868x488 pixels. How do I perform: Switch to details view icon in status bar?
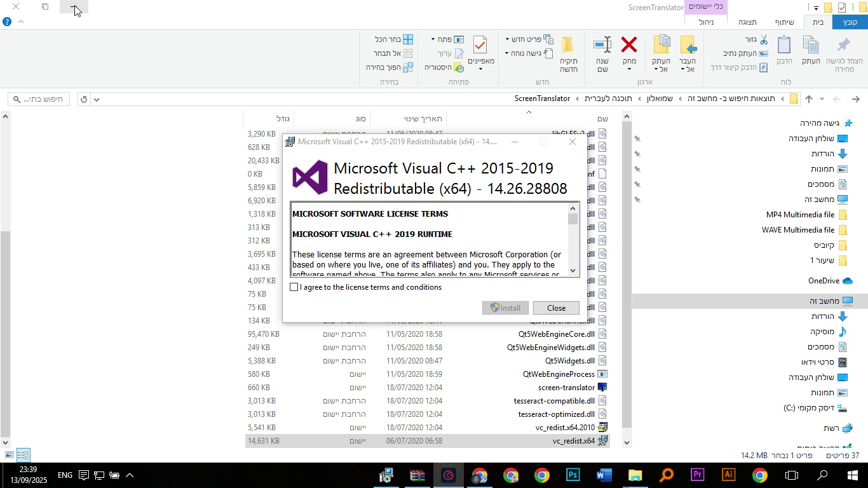[23, 455]
